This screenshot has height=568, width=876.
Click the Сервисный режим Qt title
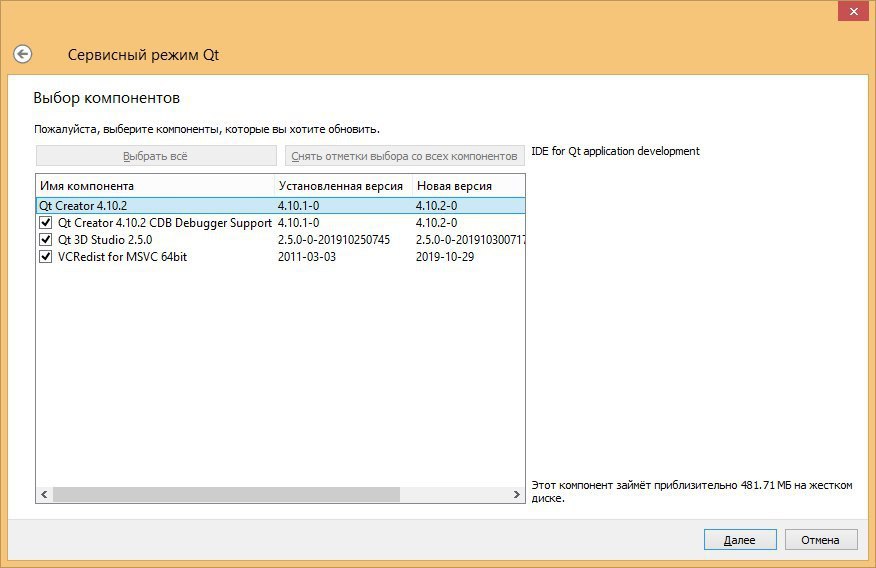[x=144, y=55]
